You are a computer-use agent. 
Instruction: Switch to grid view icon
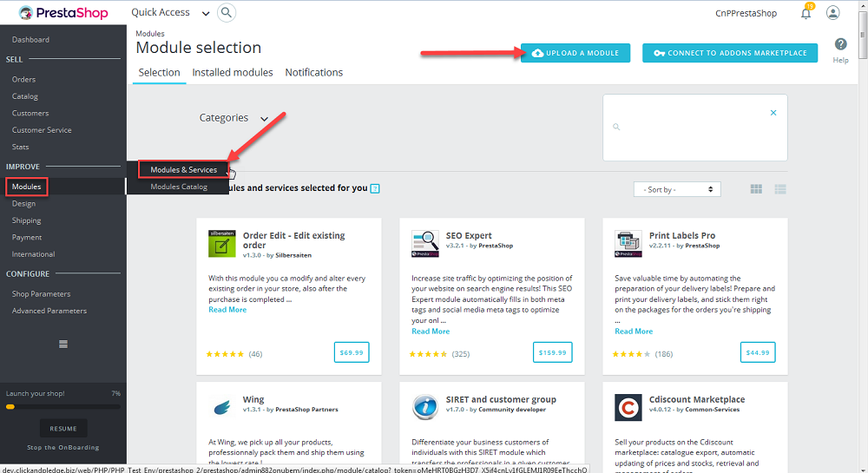point(756,189)
